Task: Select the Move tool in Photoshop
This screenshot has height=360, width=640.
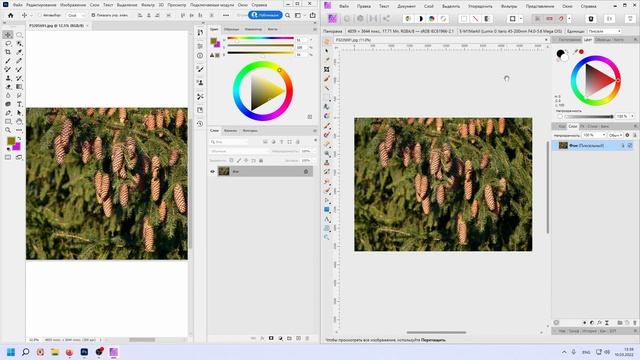Action: coord(8,35)
